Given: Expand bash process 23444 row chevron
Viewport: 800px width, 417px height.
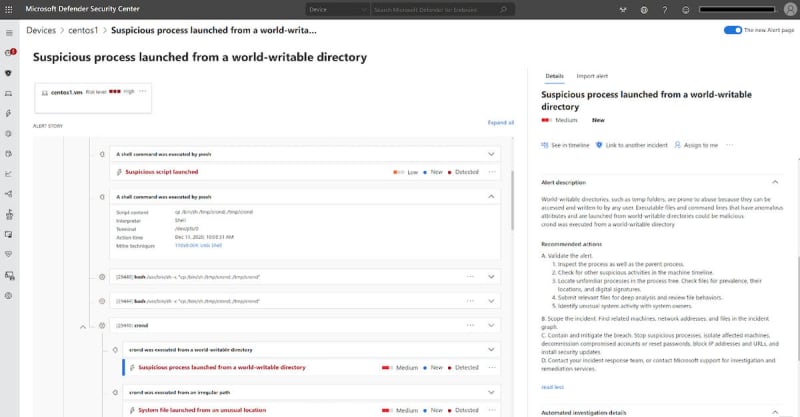Looking at the screenshot, I should pos(491,301).
